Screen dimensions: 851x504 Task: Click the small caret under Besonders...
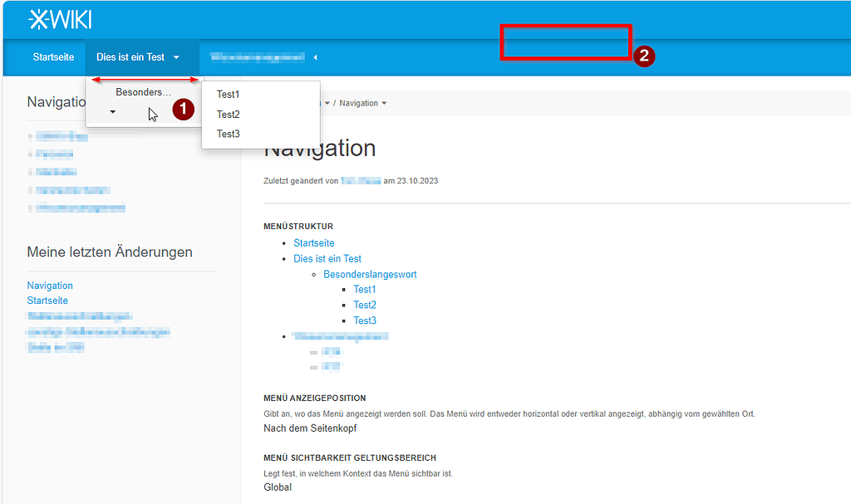tap(111, 111)
